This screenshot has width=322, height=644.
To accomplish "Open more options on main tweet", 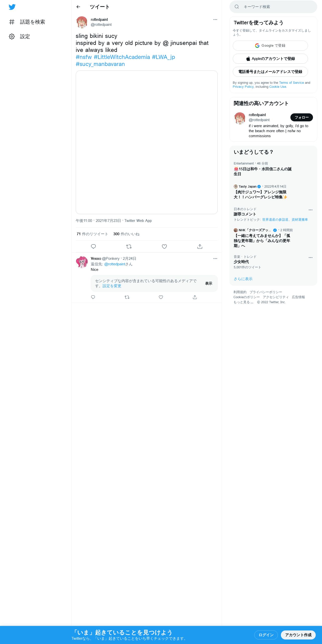I will point(215,20).
